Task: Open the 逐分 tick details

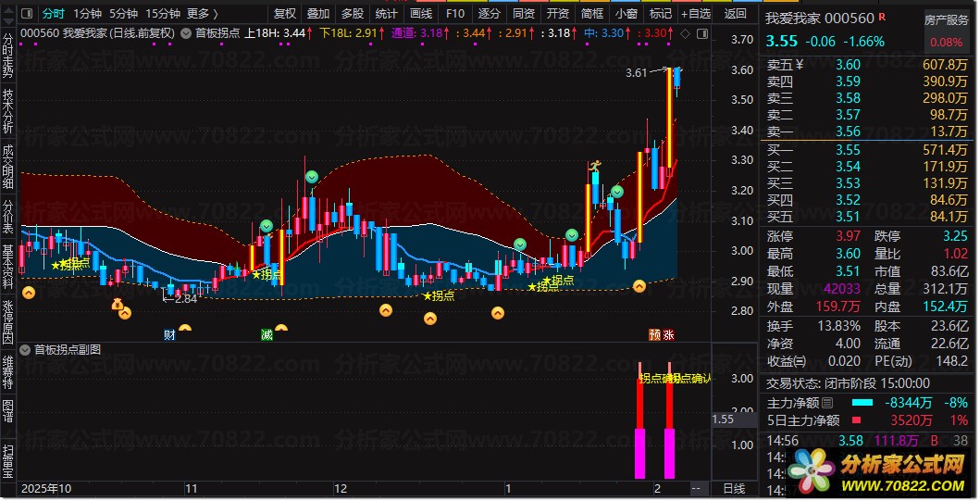Action: [489, 13]
